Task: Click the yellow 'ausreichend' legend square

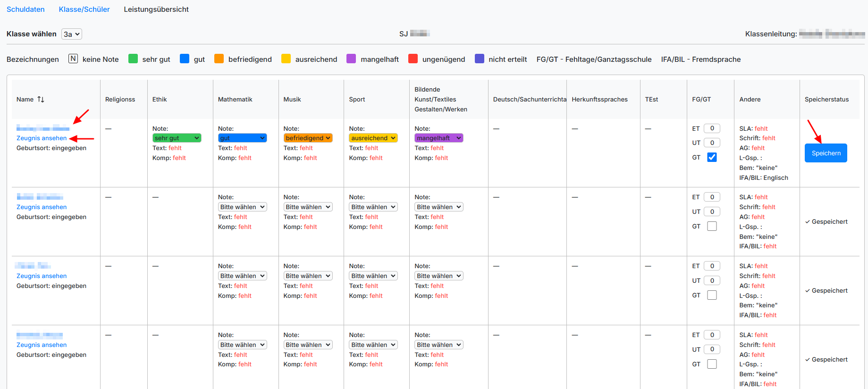Action: click(x=286, y=59)
